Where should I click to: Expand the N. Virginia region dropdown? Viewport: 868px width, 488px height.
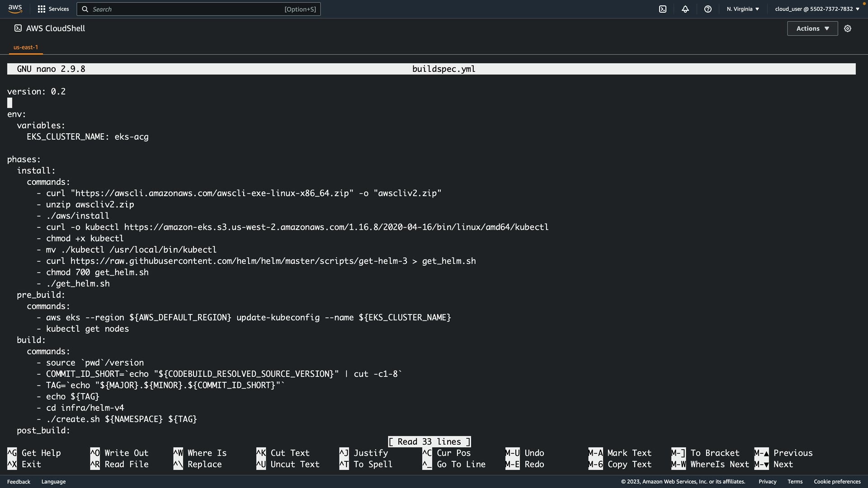743,9
